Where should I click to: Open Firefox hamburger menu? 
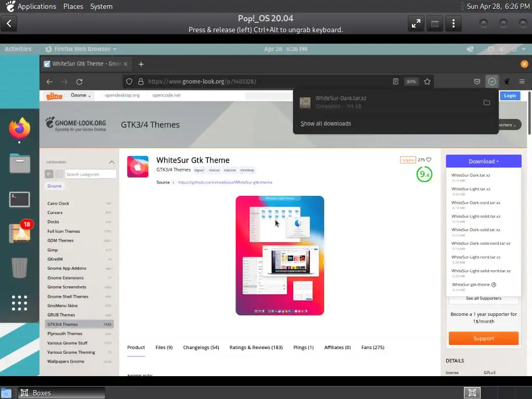coord(522,82)
